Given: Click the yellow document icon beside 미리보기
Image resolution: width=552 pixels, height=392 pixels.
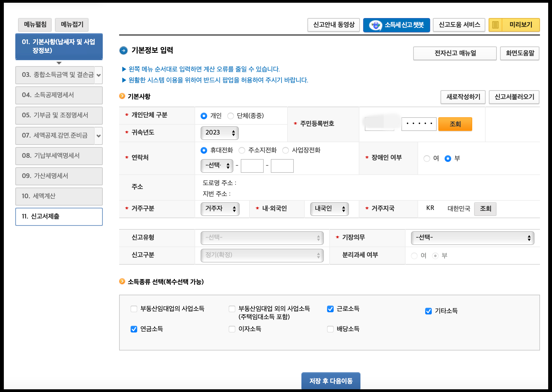Looking at the screenshot, I should [495, 25].
